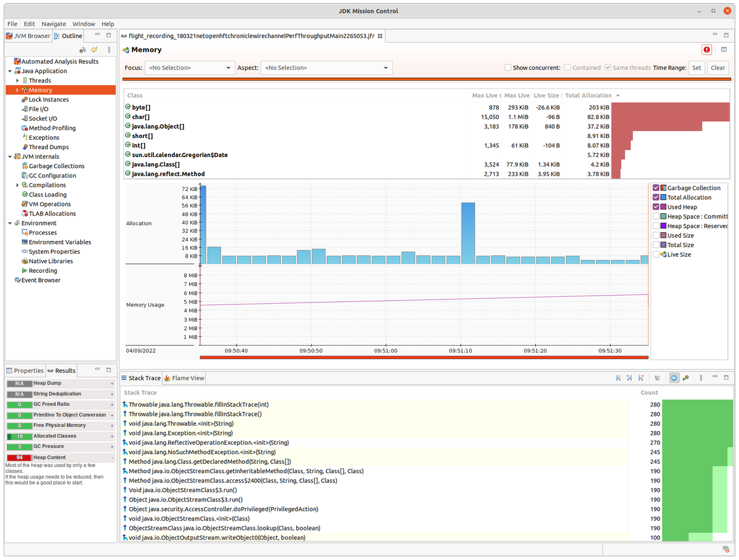The image size is (739, 560).
Task: Expand the Memory tree node arrow
Action: [x=17, y=90]
